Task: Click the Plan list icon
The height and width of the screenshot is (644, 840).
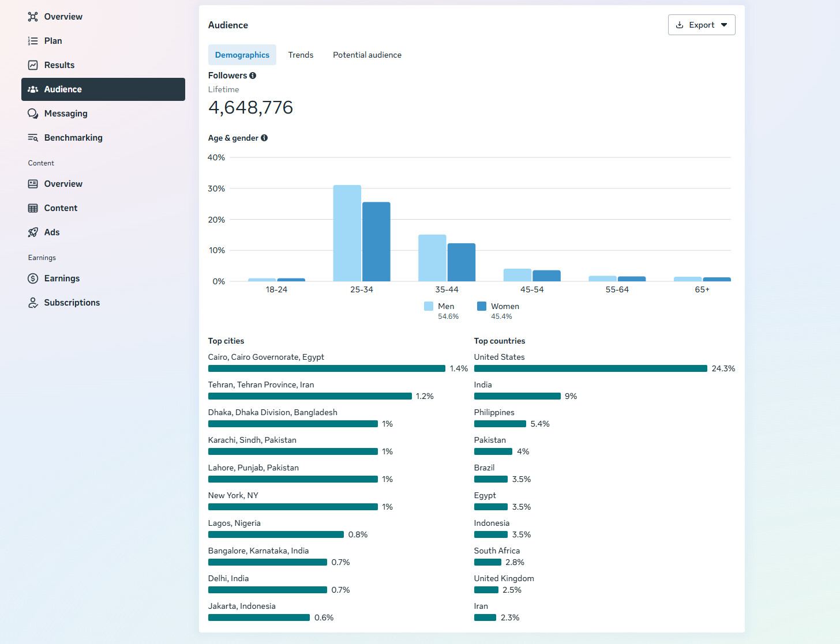Action: click(x=33, y=41)
